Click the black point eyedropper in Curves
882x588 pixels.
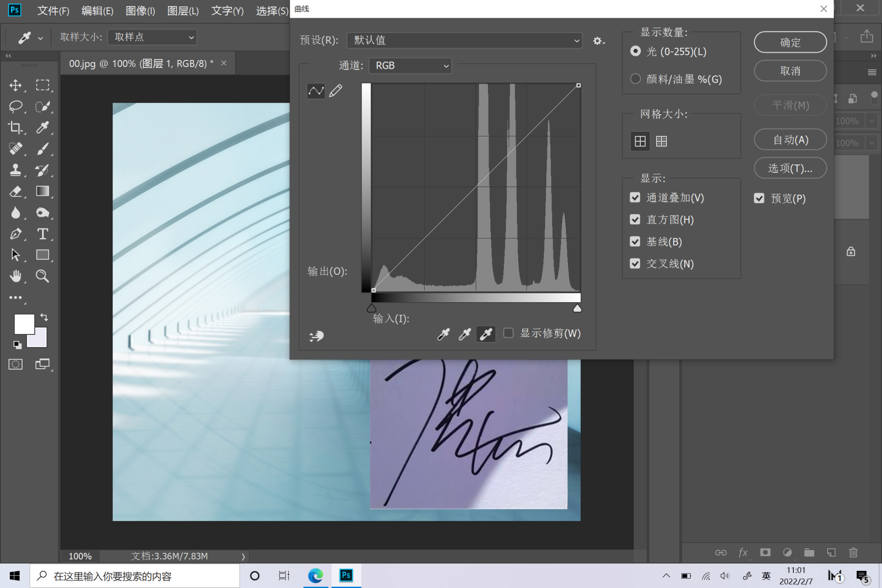click(x=443, y=334)
